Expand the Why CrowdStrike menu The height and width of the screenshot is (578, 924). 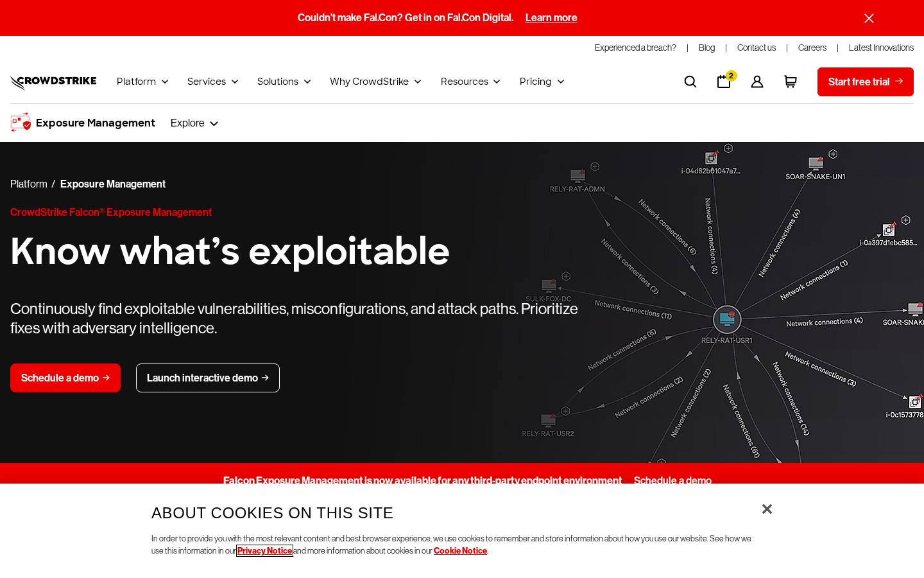pyautogui.click(x=375, y=82)
